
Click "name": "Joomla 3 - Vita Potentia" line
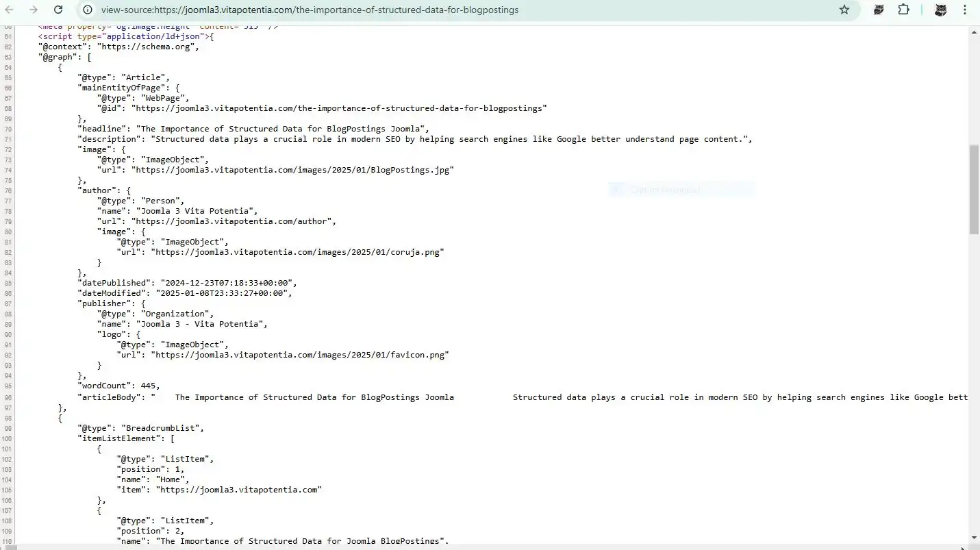pyautogui.click(x=183, y=324)
